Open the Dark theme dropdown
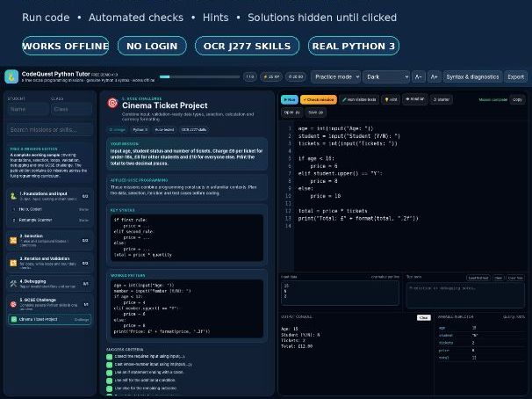This screenshot has width=532, height=399. tap(386, 76)
